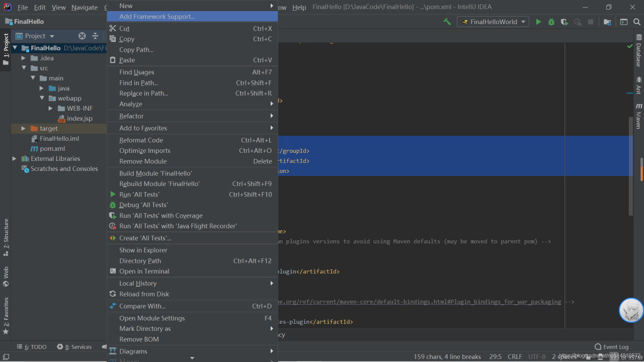Image resolution: width=644 pixels, height=362 pixels.
Task: Click icon beside Create 'All Tests'...
Action: pos(113,238)
